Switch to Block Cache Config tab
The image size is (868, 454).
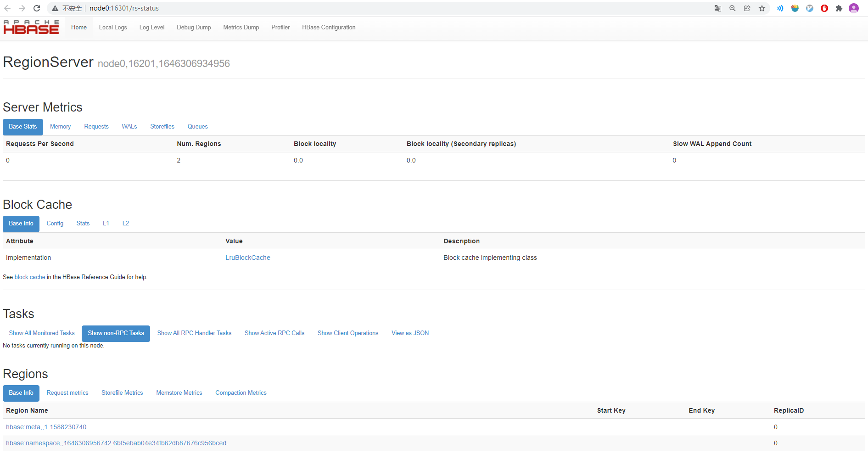(55, 224)
